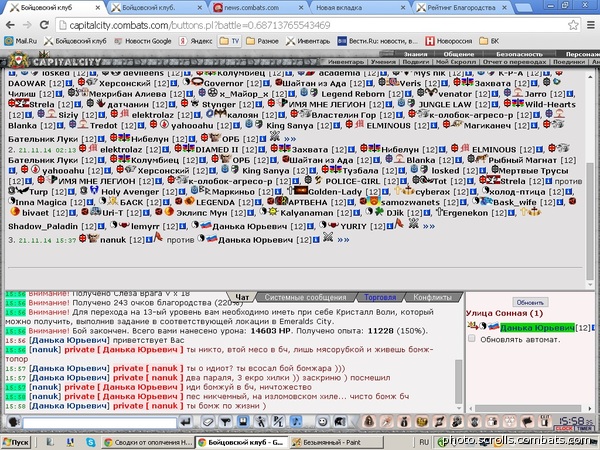Click the Пуск start button
Viewport: 600px width, 450px height.
click(16, 442)
